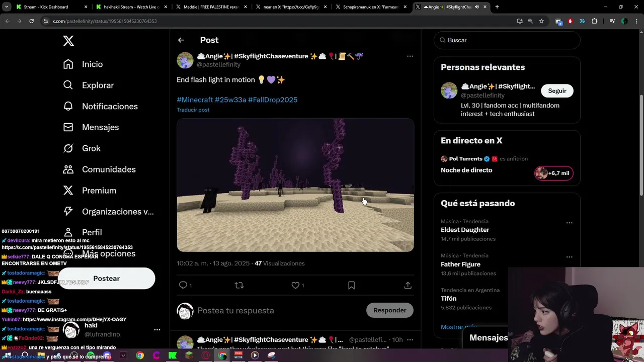Open the menu on the 10h reply post
The height and width of the screenshot is (362, 644).
410,340
